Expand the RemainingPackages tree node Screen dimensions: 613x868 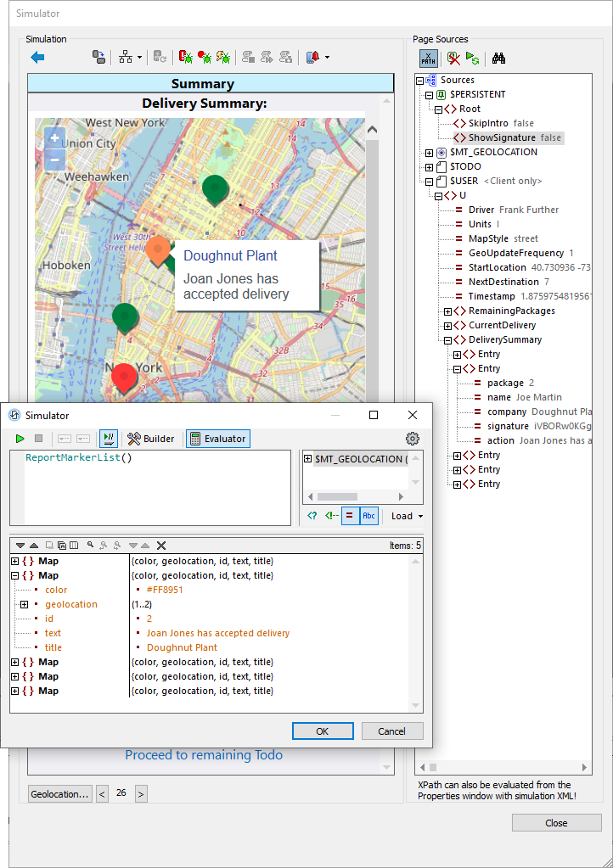tap(447, 311)
